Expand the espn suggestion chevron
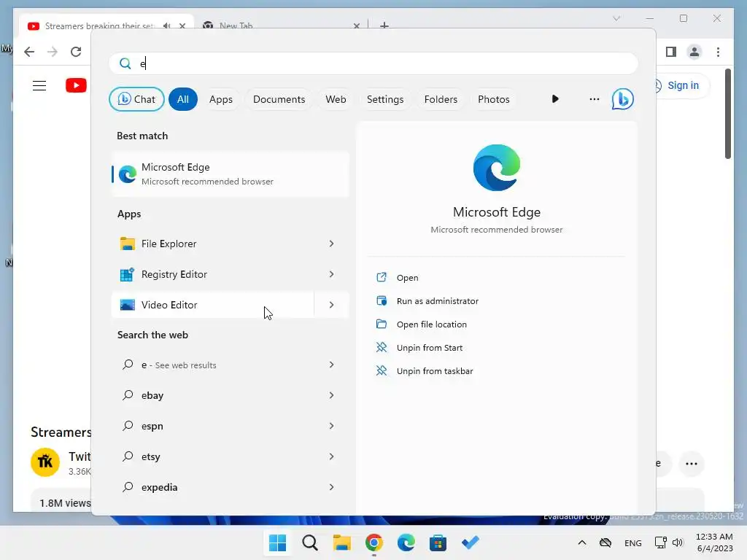This screenshot has width=747, height=560. point(332,426)
